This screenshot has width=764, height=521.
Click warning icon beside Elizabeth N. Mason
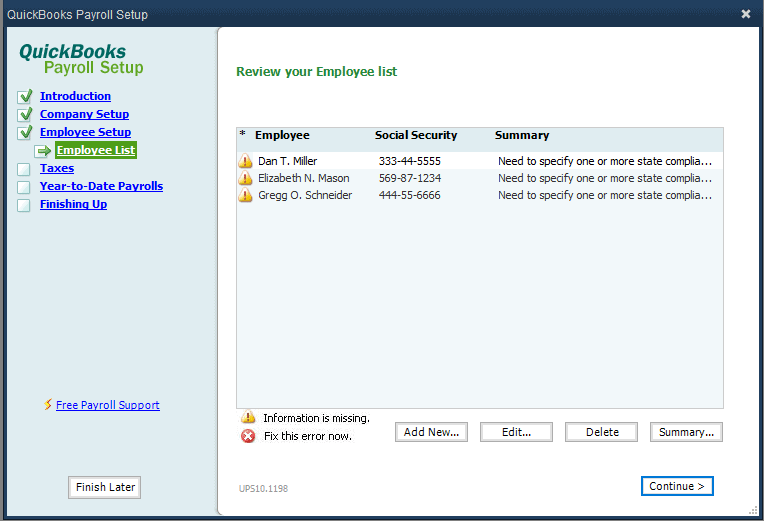click(x=245, y=178)
